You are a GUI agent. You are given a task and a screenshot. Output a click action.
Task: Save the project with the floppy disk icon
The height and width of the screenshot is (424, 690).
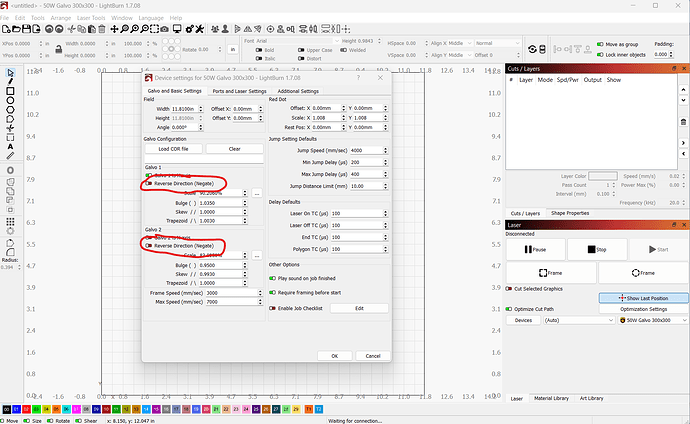coord(26,29)
